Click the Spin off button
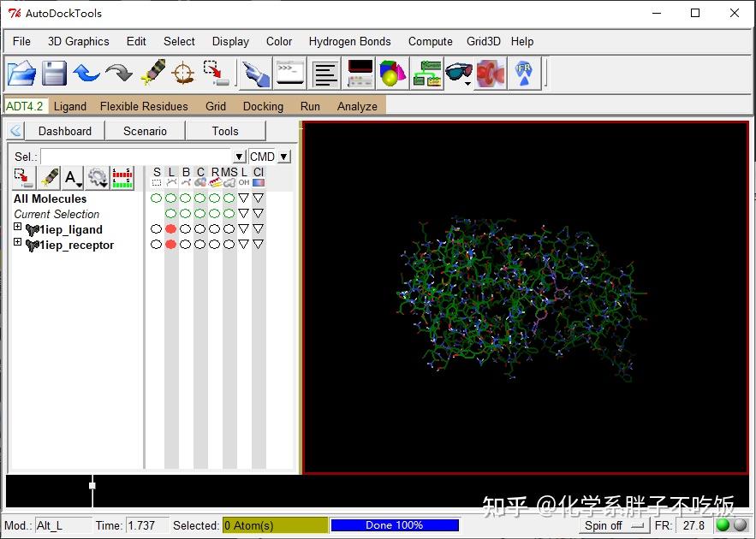This screenshot has width=756, height=539. click(x=615, y=525)
